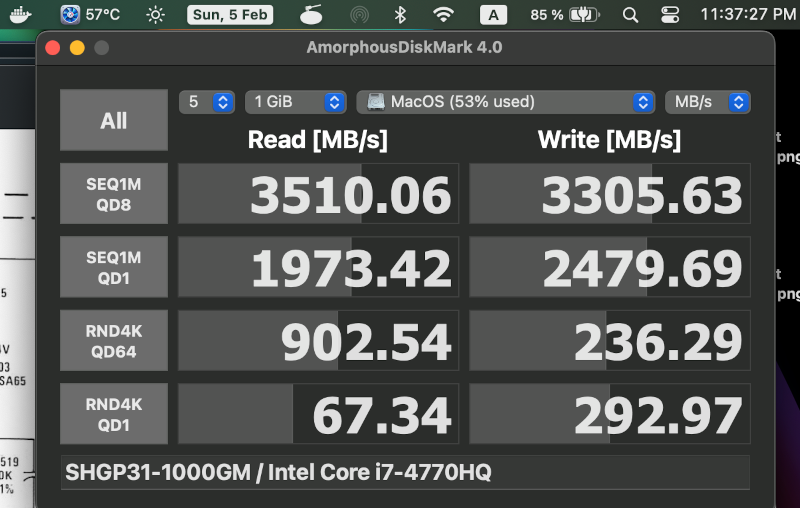This screenshot has height=508, width=800.
Task: Click the 1973.42 SEQ1M QD1 read result
Action: pos(318,267)
